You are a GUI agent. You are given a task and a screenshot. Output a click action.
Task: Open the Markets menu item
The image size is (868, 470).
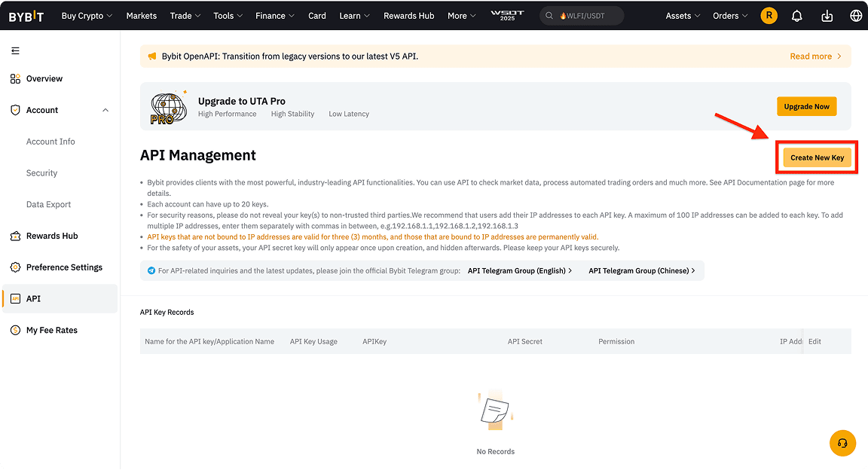142,15
